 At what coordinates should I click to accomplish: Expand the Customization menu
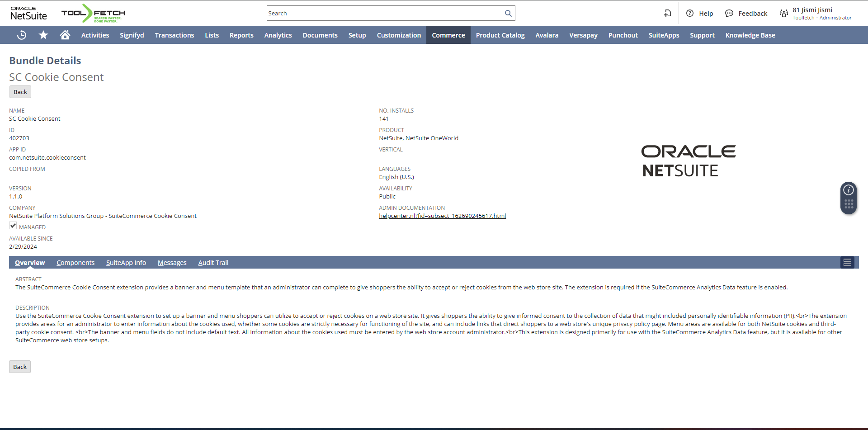tap(399, 35)
